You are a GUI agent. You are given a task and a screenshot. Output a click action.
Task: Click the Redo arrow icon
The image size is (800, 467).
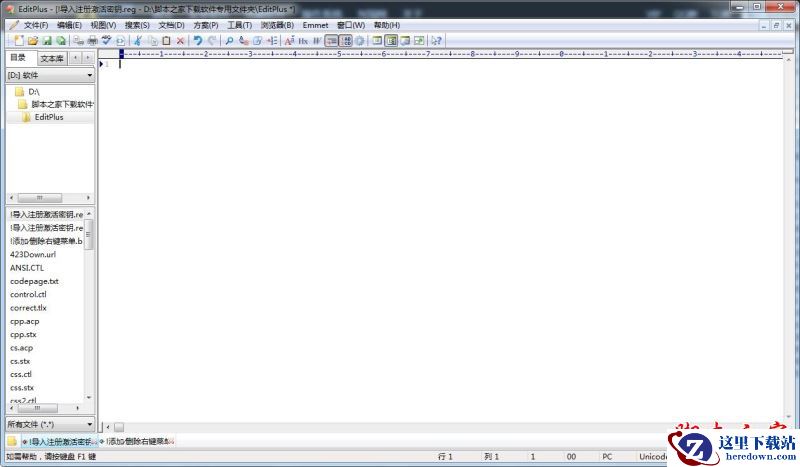pos(212,41)
